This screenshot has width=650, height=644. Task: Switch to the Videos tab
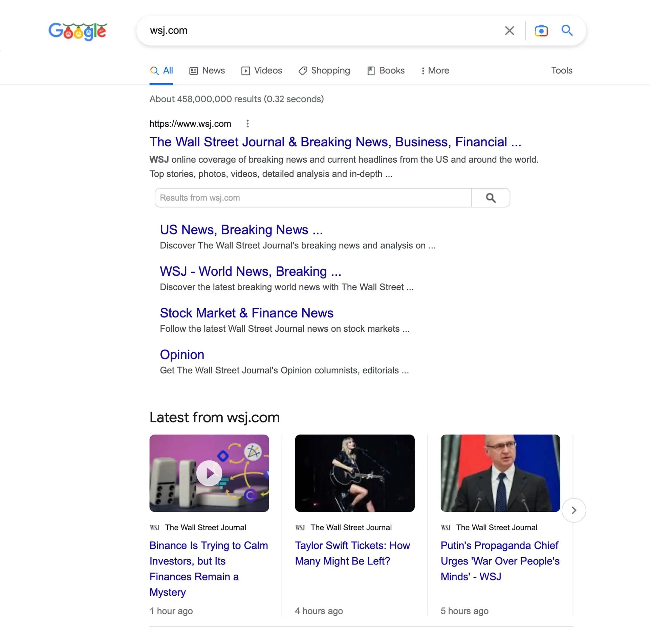click(261, 70)
